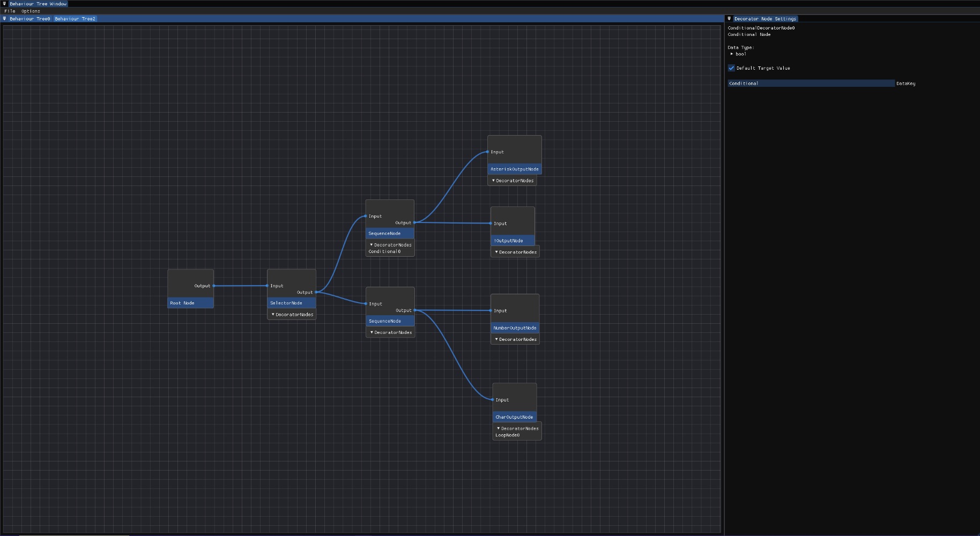Screen dimensions: 980x536
Task: Collapse DecoratorNodes under CharOutputNode
Action: pos(498,429)
